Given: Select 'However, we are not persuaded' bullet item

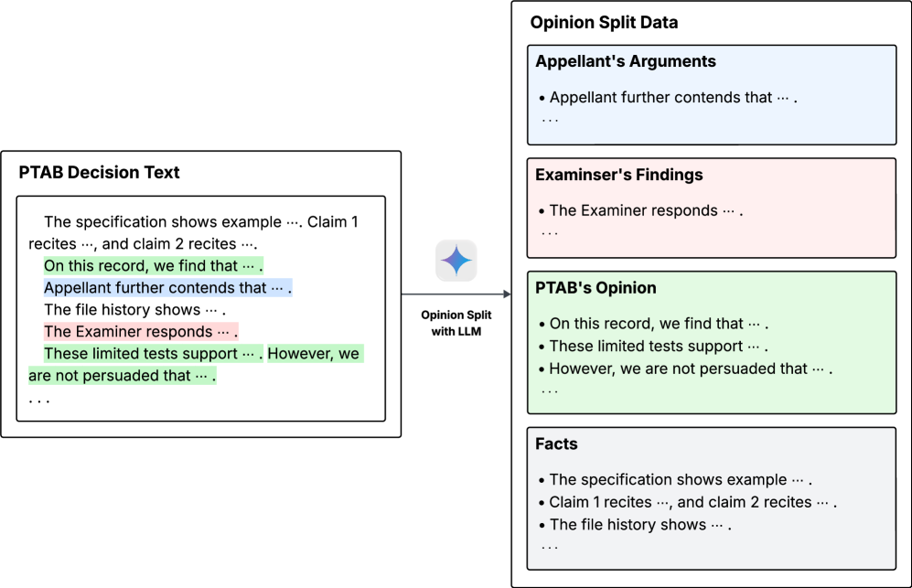Looking at the screenshot, I should (x=690, y=369).
